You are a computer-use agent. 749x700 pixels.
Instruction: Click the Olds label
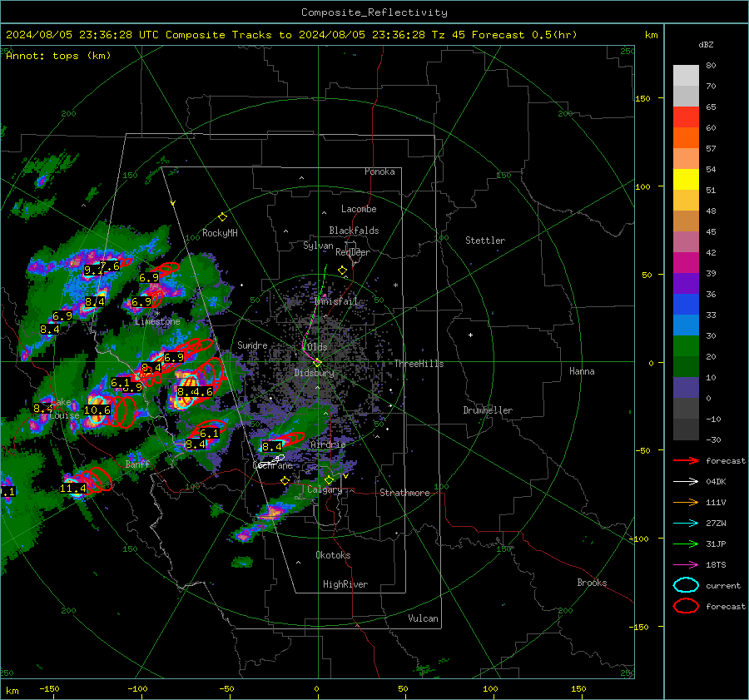point(317,347)
